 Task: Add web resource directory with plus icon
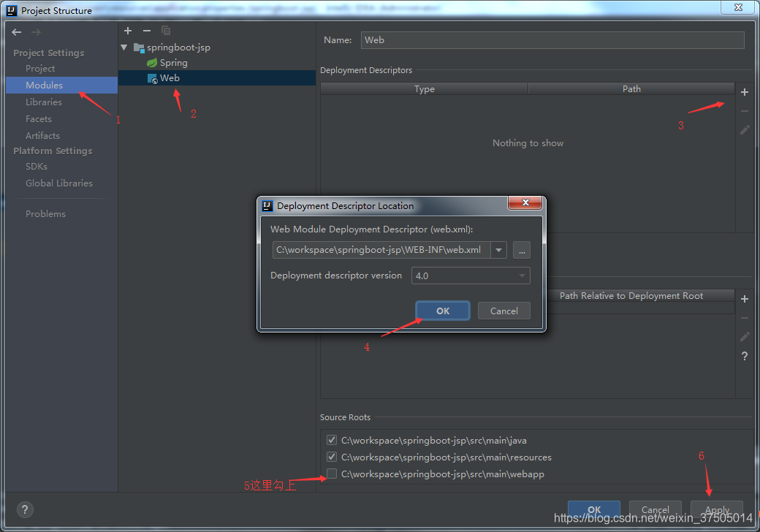pyautogui.click(x=745, y=299)
